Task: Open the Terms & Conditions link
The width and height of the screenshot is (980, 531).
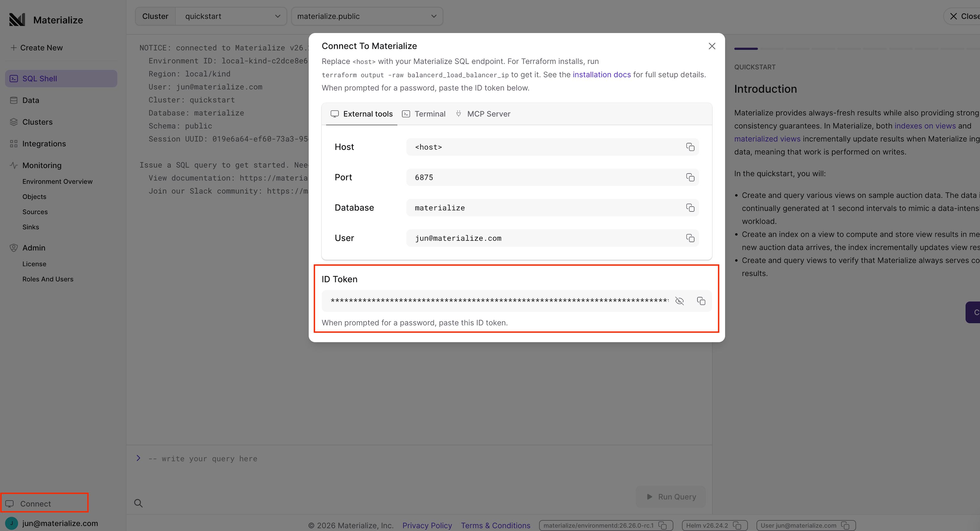Action: point(495,525)
